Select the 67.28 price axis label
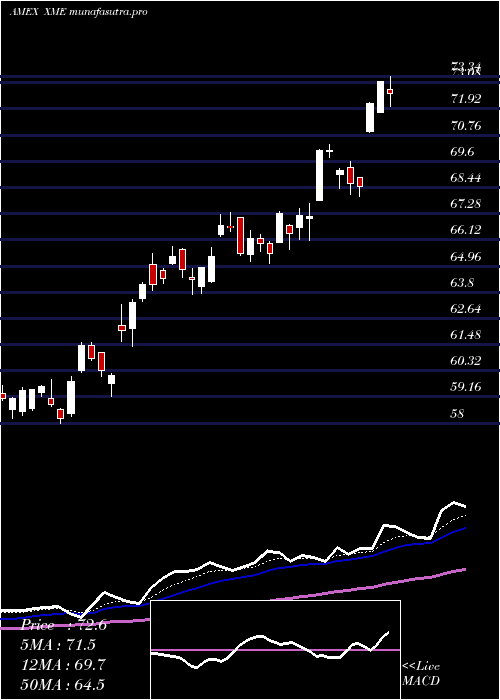500x700 pixels. click(466, 204)
